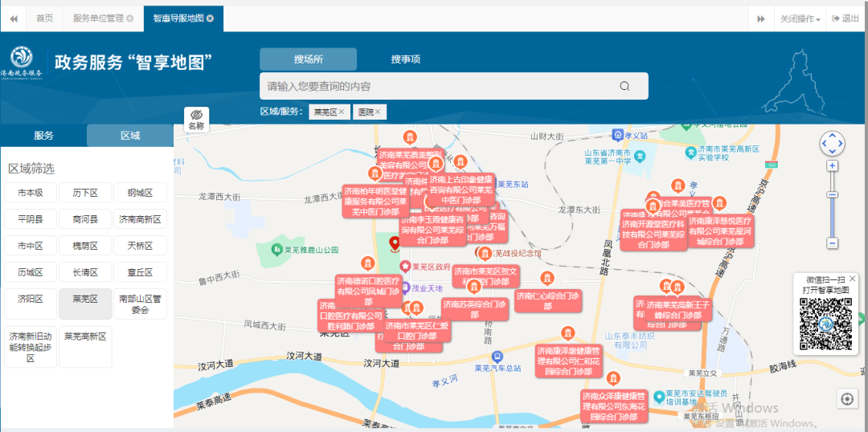Click the search magnifier icon
This screenshot has width=868, height=432.
[624, 86]
